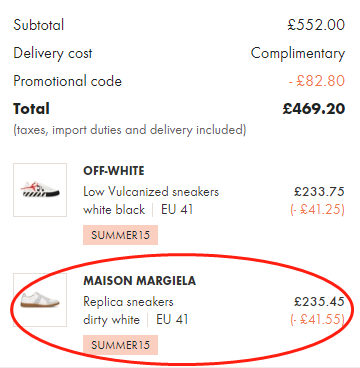The height and width of the screenshot is (368, 360).
Task: Open Low Vulcanized sneakers product link
Action: (x=151, y=192)
